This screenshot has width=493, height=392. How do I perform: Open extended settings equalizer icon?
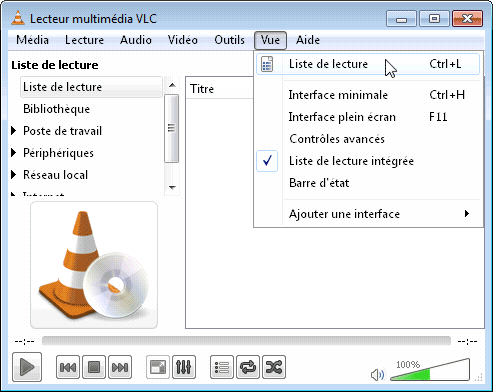point(184,367)
